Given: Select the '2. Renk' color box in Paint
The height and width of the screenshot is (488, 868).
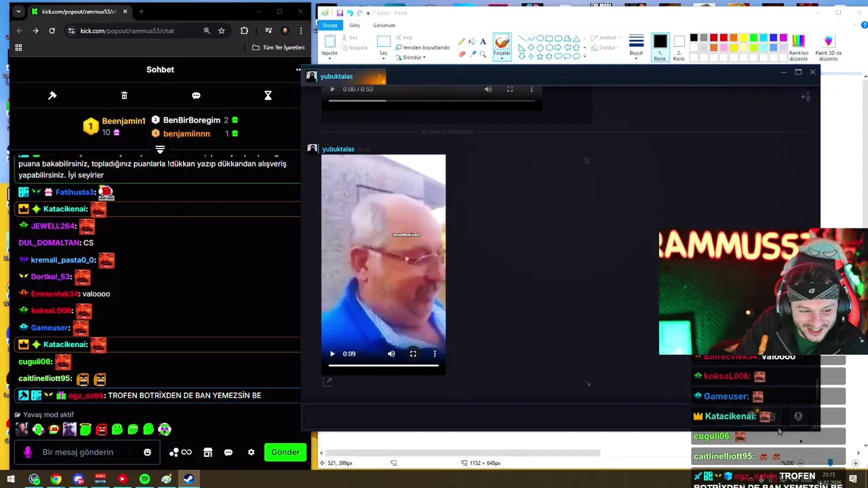Looking at the screenshot, I should (x=679, y=47).
